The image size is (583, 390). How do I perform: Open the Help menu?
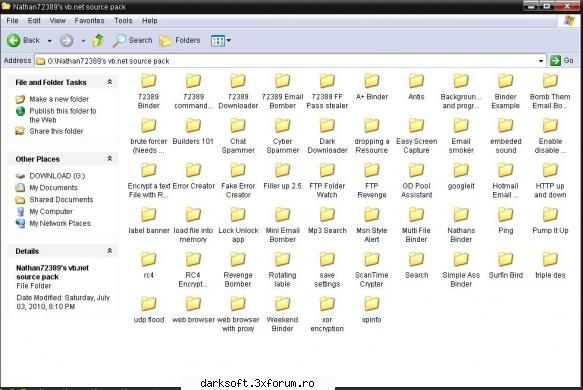[x=149, y=20]
